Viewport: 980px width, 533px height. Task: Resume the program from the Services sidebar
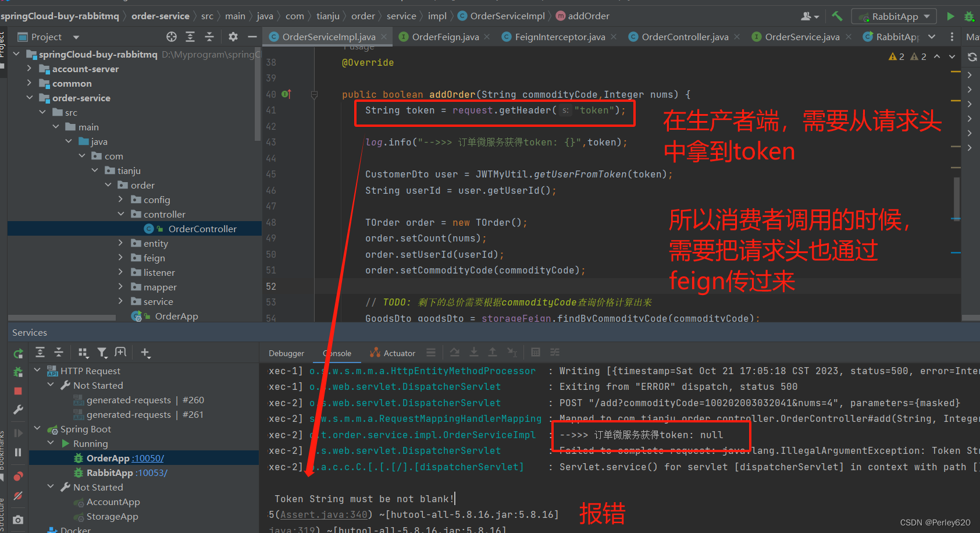click(18, 433)
